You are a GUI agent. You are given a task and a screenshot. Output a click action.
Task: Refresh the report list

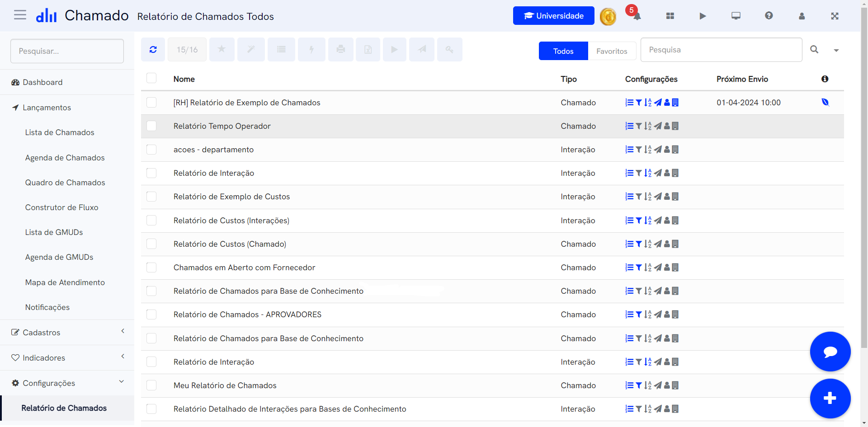click(x=153, y=49)
